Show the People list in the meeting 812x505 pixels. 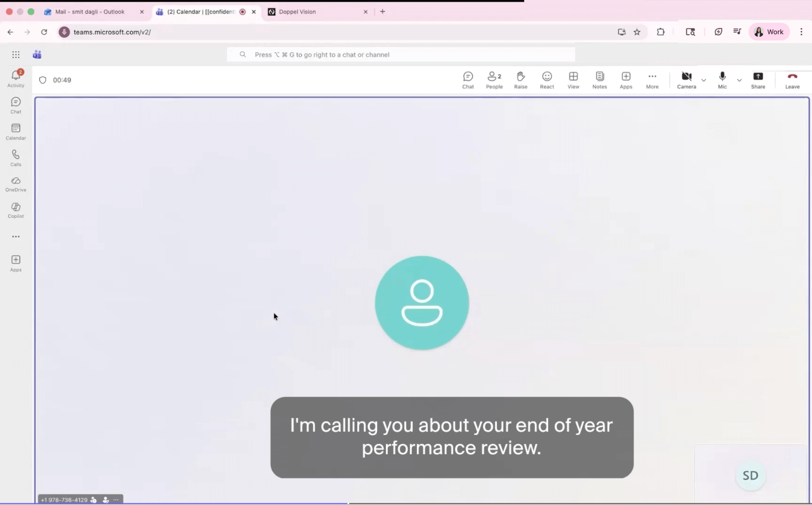494,80
